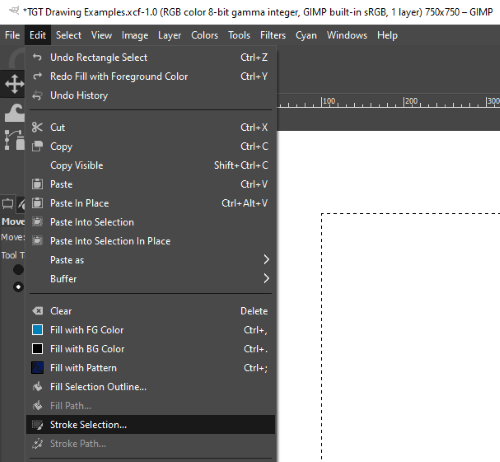
Task: Open the Cyan menu
Action: (x=306, y=35)
